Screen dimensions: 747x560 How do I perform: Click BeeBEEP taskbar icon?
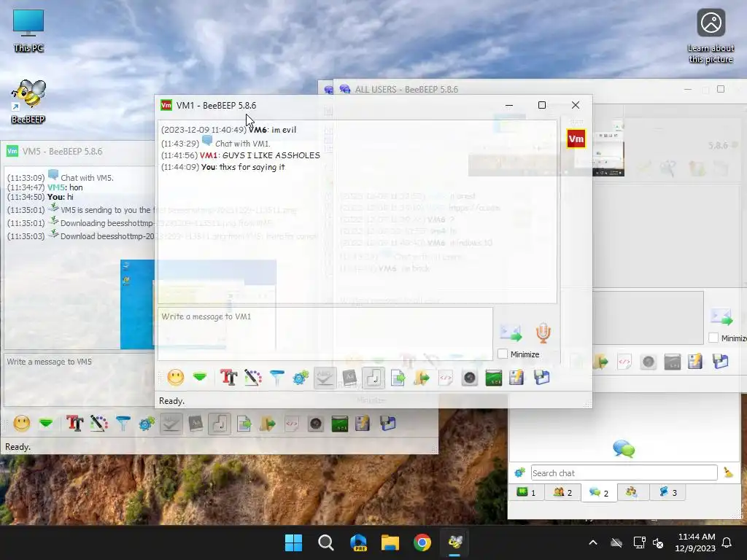click(x=455, y=542)
